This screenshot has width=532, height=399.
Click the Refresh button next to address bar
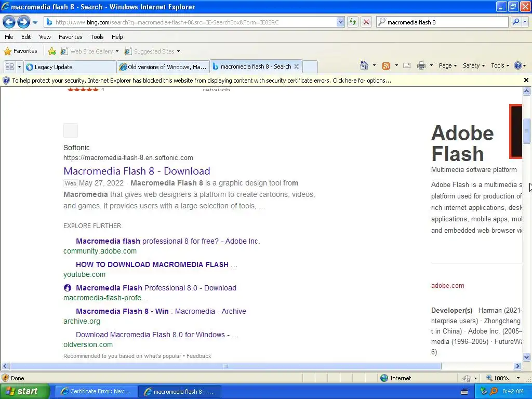pyautogui.click(x=353, y=22)
